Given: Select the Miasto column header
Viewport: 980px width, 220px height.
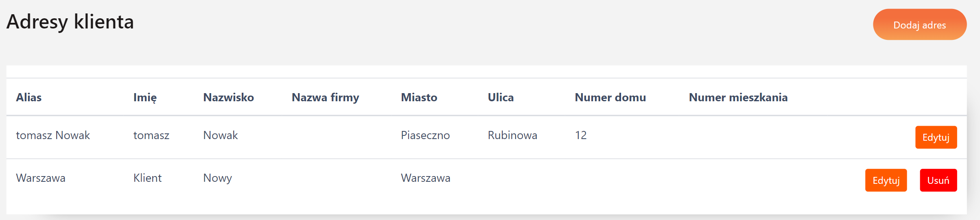Looking at the screenshot, I should click(419, 98).
